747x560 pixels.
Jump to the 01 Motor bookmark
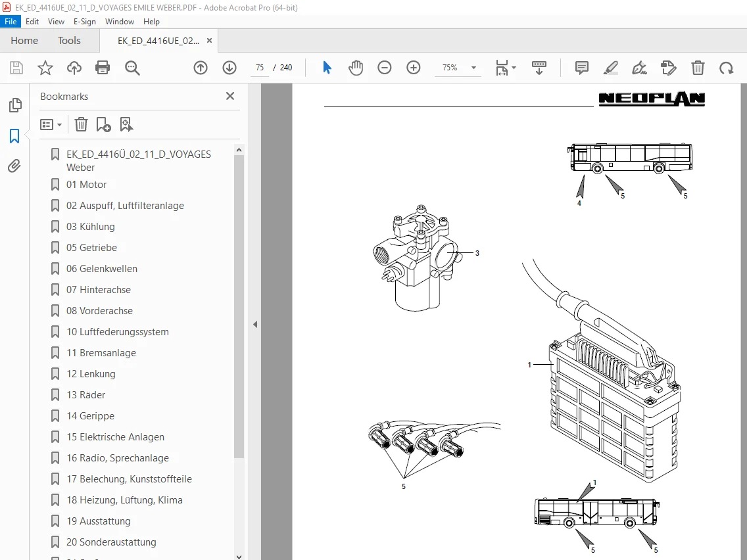(86, 184)
